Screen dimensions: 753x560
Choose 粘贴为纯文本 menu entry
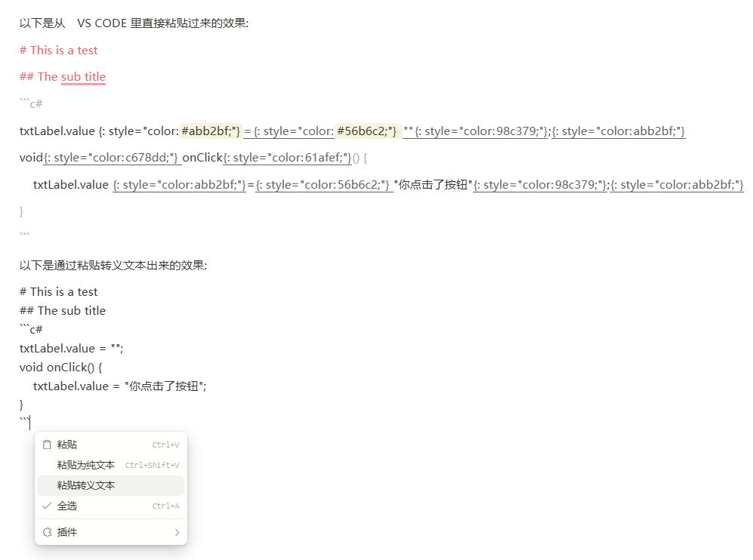coord(110,465)
